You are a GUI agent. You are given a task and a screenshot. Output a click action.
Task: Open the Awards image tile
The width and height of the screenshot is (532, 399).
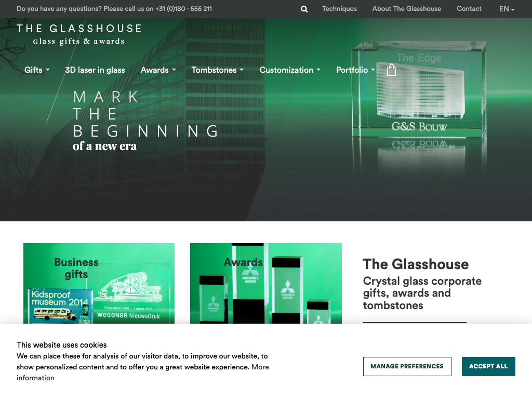[x=265, y=283]
